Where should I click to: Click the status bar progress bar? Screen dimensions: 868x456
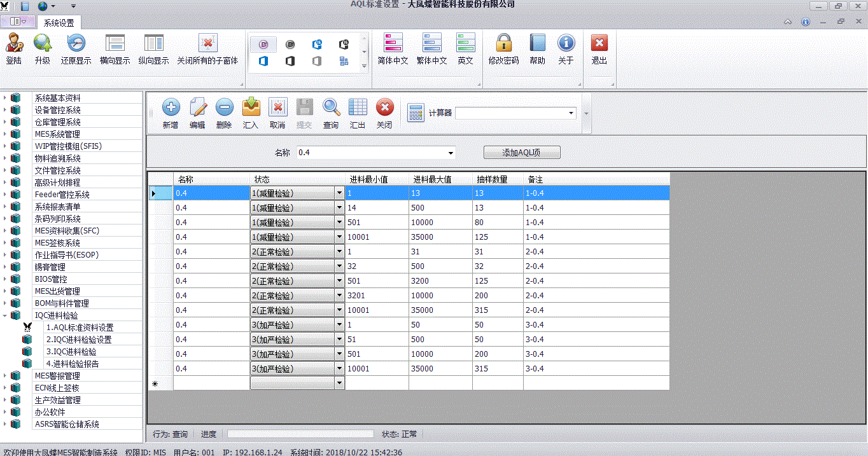300,434
